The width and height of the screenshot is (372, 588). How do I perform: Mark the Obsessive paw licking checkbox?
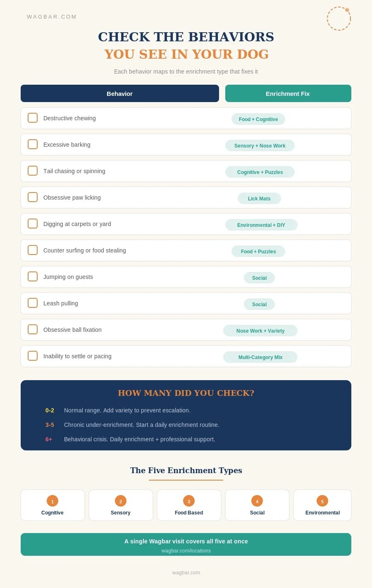tap(33, 197)
